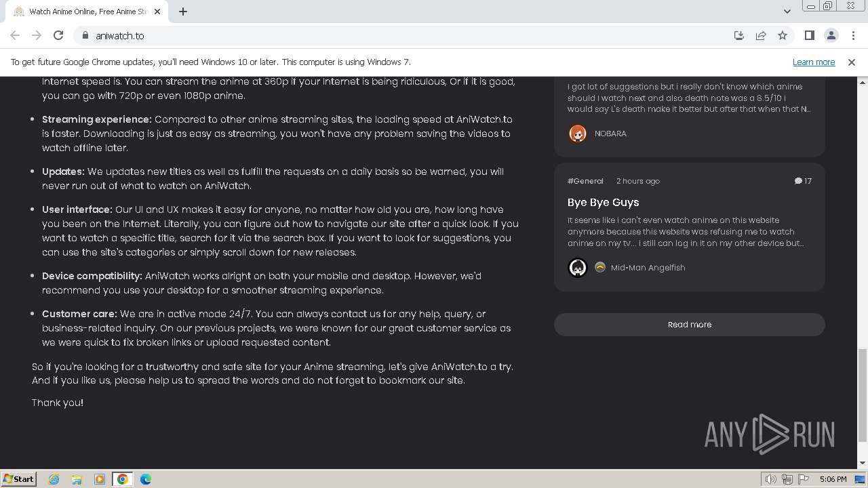Screen dimensions: 868x488
Task: Expand the tab search dropdown
Action: pyautogui.click(x=787, y=12)
